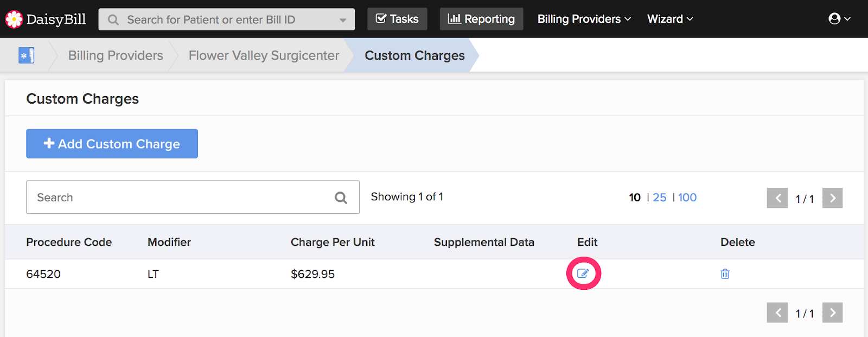Open the Tasks page

tap(397, 19)
